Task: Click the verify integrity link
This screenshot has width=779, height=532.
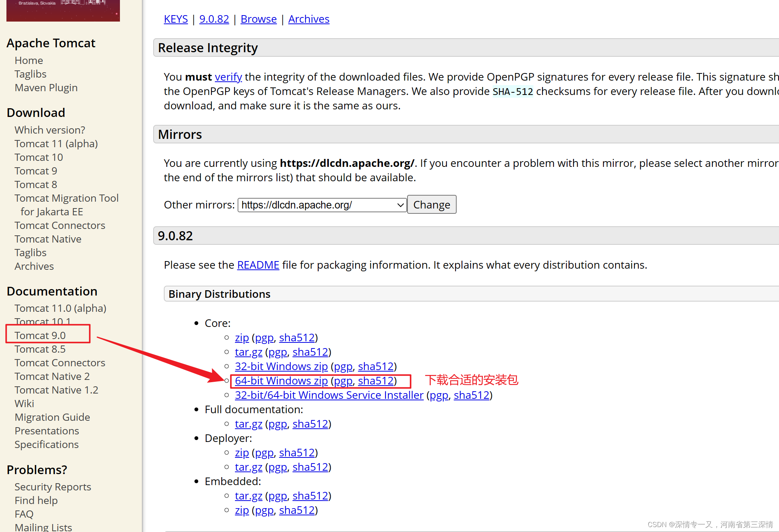Action: (x=228, y=77)
